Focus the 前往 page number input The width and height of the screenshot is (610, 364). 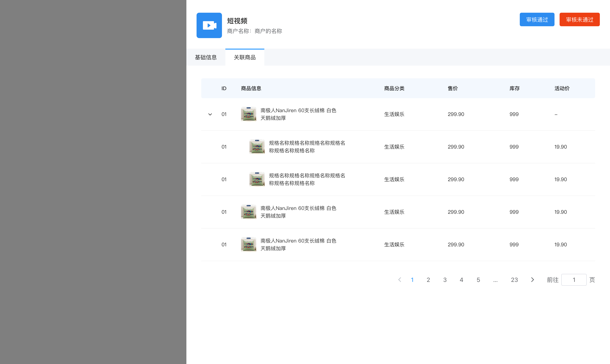click(x=574, y=280)
